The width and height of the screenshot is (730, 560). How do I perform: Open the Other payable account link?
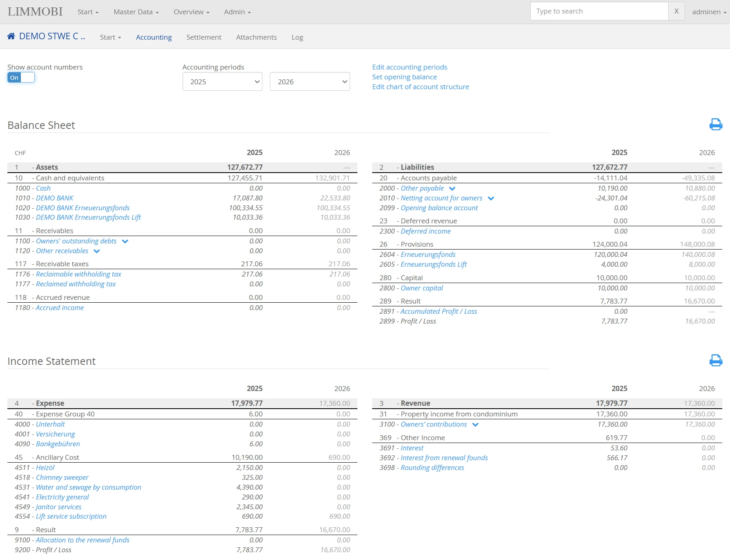click(422, 188)
